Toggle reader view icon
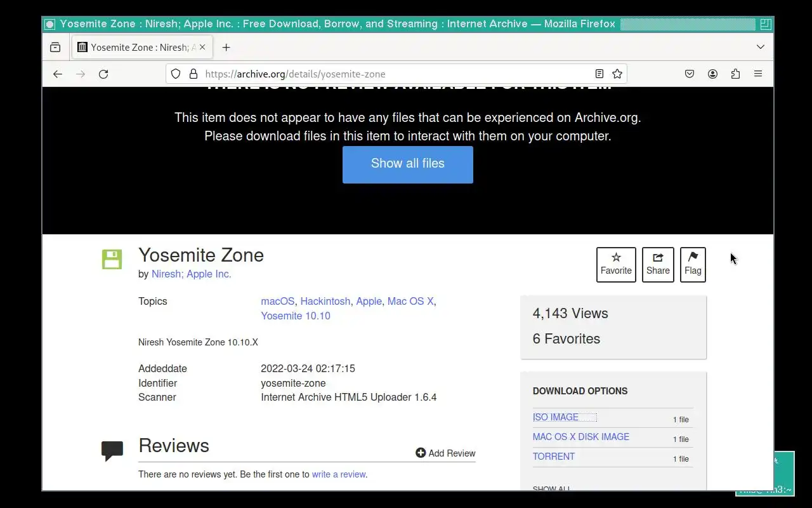Screen dimensions: 812x508 point(599,74)
